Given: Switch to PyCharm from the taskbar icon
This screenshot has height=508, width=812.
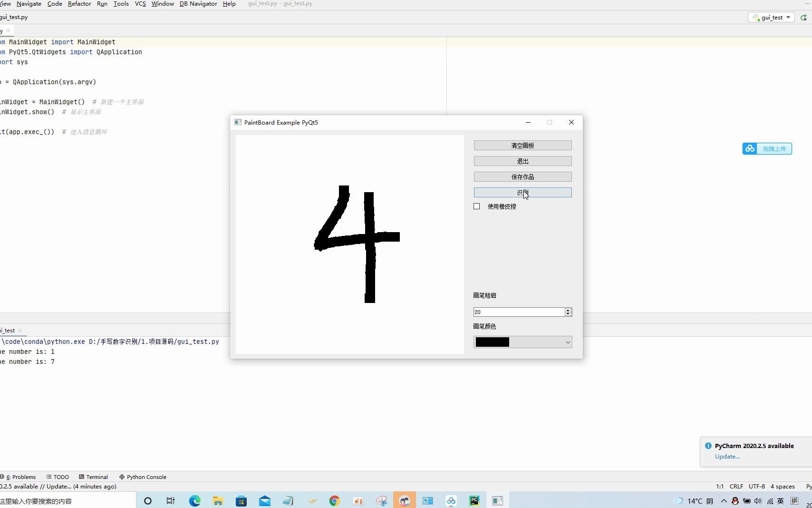Looking at the screenshot, I should (x=474, y=501).
